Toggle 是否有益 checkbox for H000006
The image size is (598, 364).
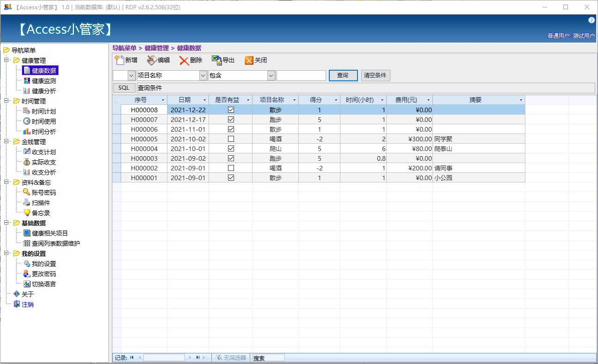(231, 129)
